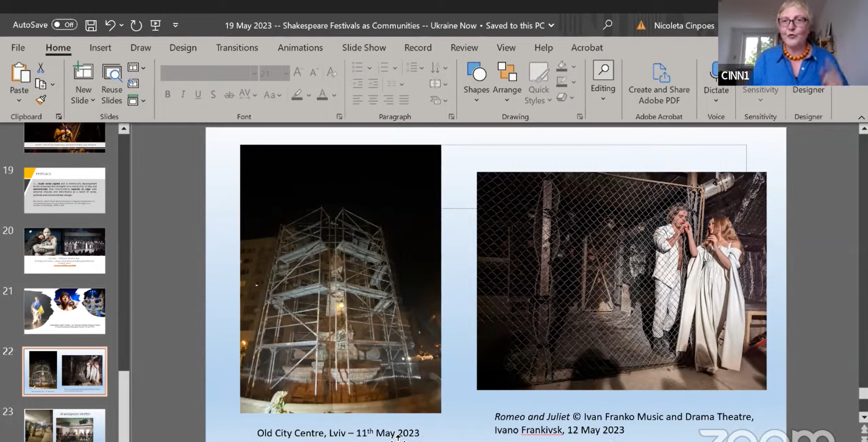
Task: Select slide 20 thumbnail
Action: pyautogui.click(x=64, y=250)
